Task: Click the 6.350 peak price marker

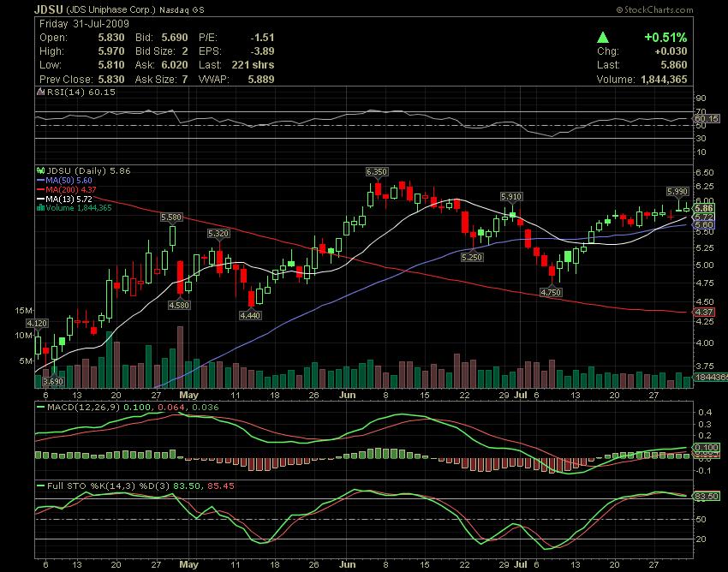Action: [x=376, y=172]
